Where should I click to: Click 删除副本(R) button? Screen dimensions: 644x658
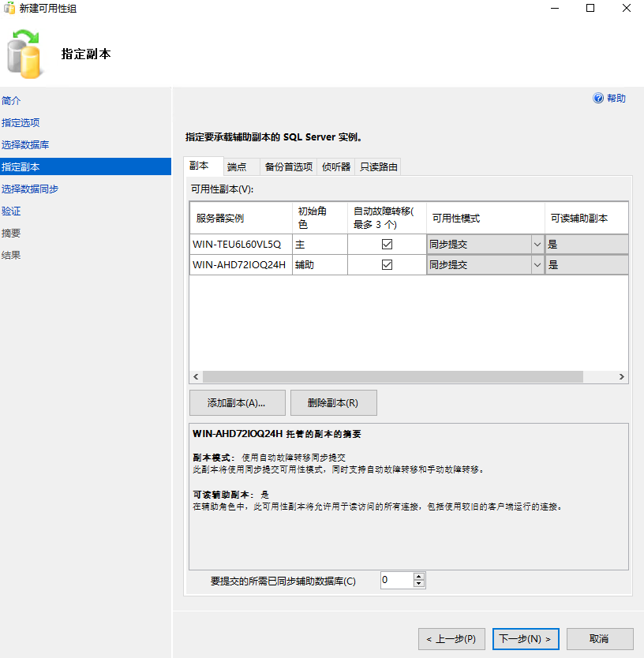point(333,403)
